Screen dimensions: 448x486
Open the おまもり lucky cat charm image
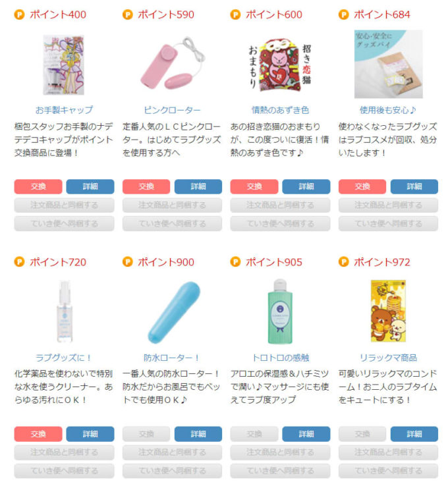point(280,65)
